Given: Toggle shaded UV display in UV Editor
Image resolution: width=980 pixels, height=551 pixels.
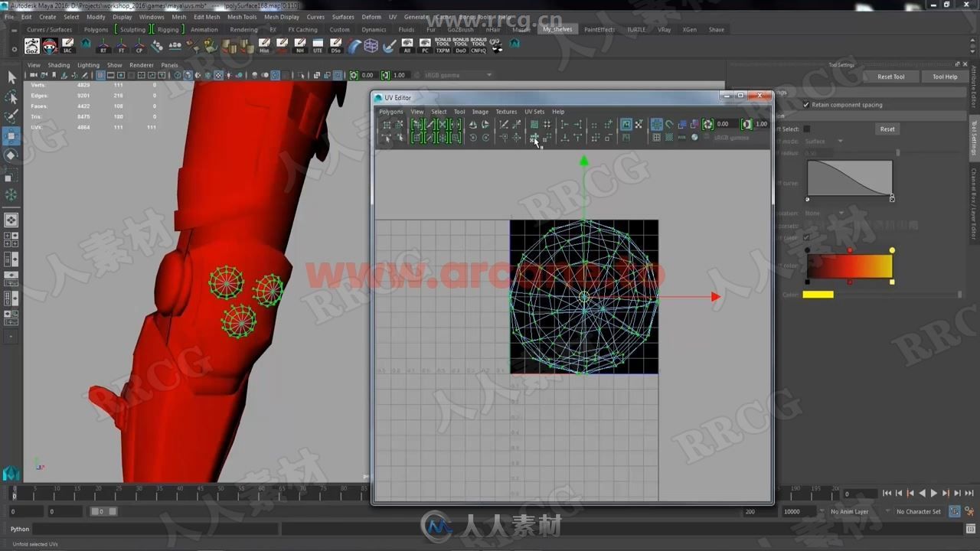Looking at the screenshot, I should (x=681, y=124).
